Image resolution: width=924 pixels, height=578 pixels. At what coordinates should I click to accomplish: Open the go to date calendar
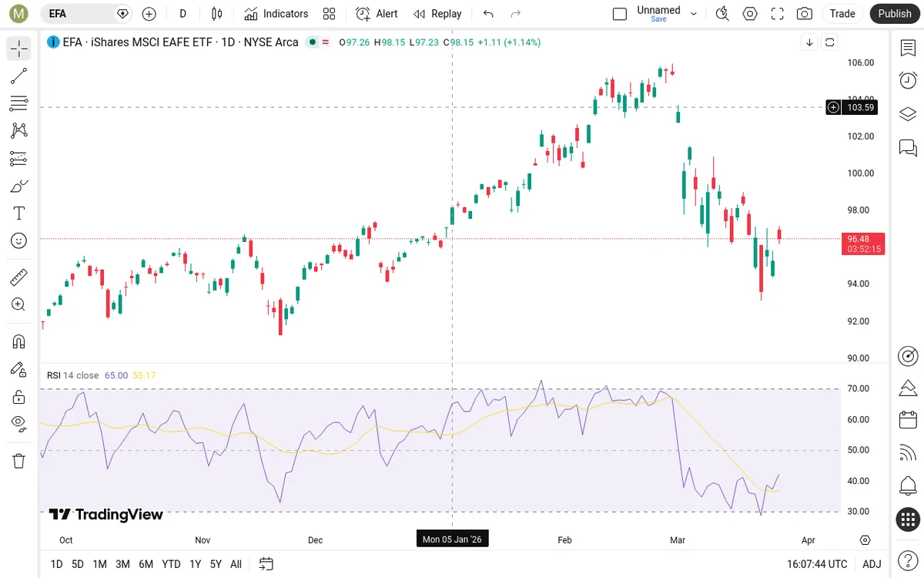point(266,564)
